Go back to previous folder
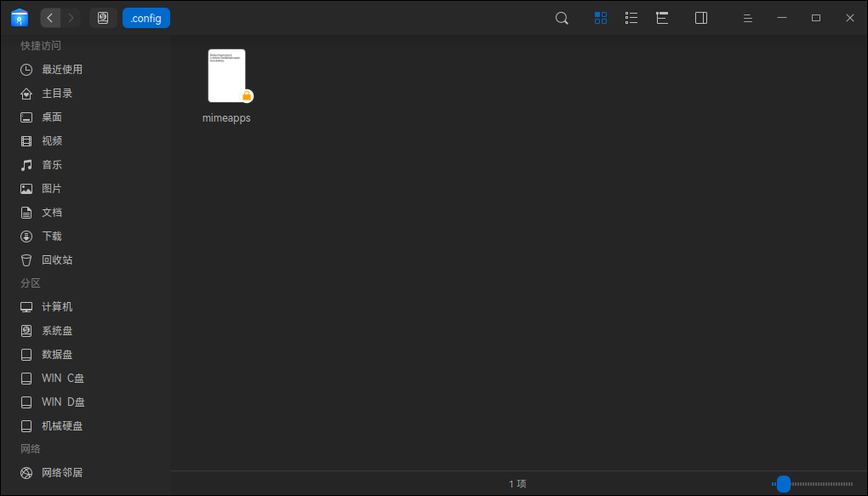Screen dimensions: 868x496 [x=50, y=18]
